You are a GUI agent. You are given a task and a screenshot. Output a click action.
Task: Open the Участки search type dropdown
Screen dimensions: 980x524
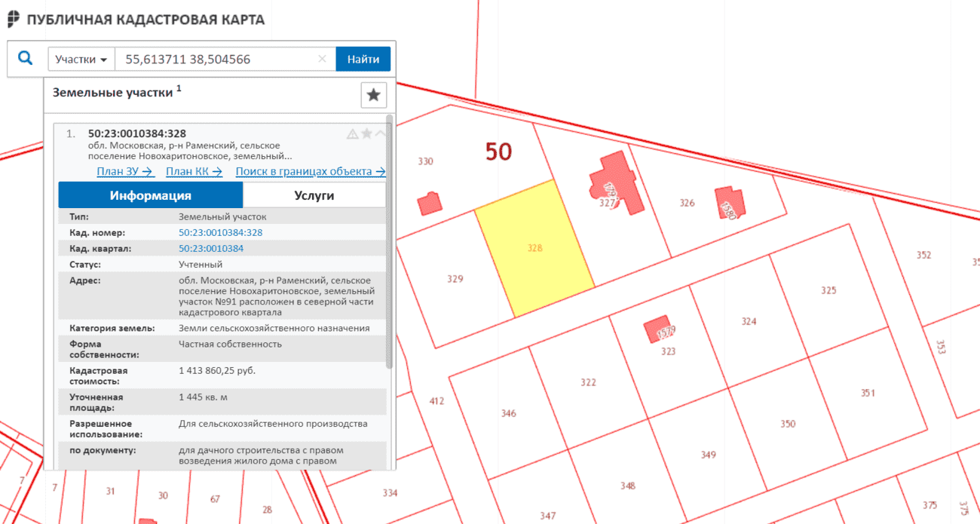coord(81,59)
